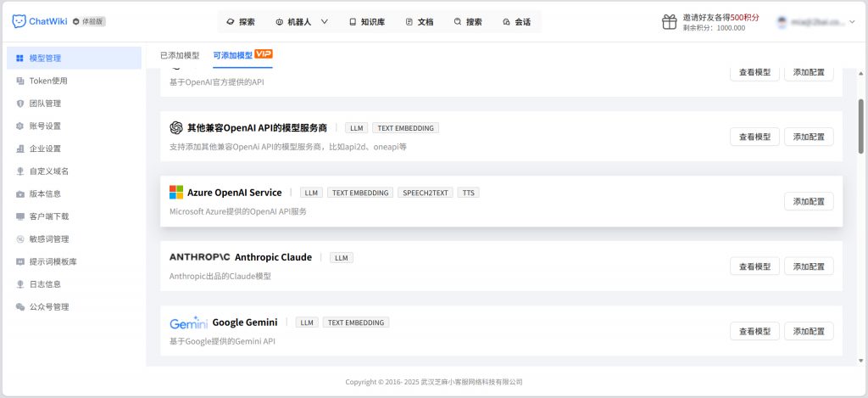Click the 搜索 magnifier icon
The width and height of the screenshot is (868, 398).
click(x=457, y=22)
